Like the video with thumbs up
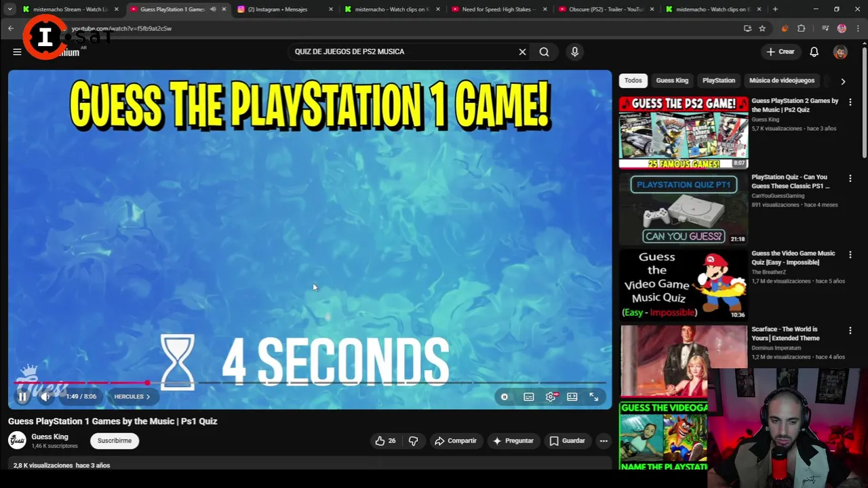 click(385, 441)
